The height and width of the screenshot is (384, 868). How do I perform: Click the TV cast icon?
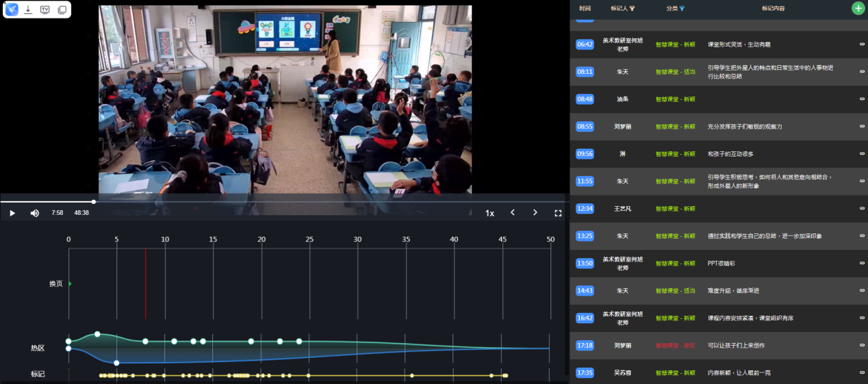click(45, 10)
